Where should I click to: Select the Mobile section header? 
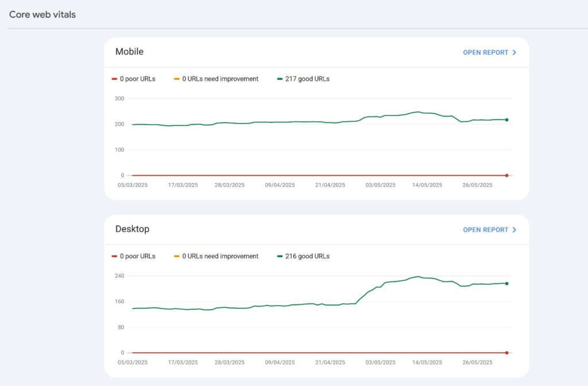click(129, 52)
